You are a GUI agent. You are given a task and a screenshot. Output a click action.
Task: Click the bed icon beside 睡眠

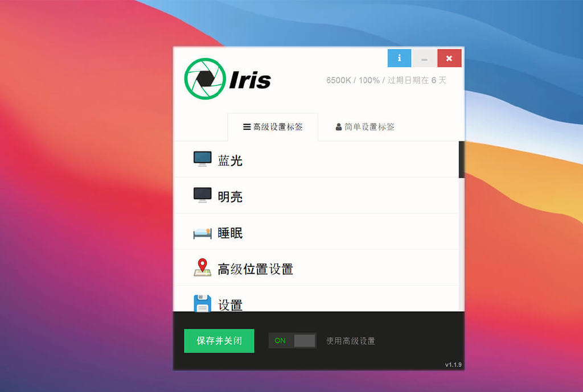[x=202, y=233]
